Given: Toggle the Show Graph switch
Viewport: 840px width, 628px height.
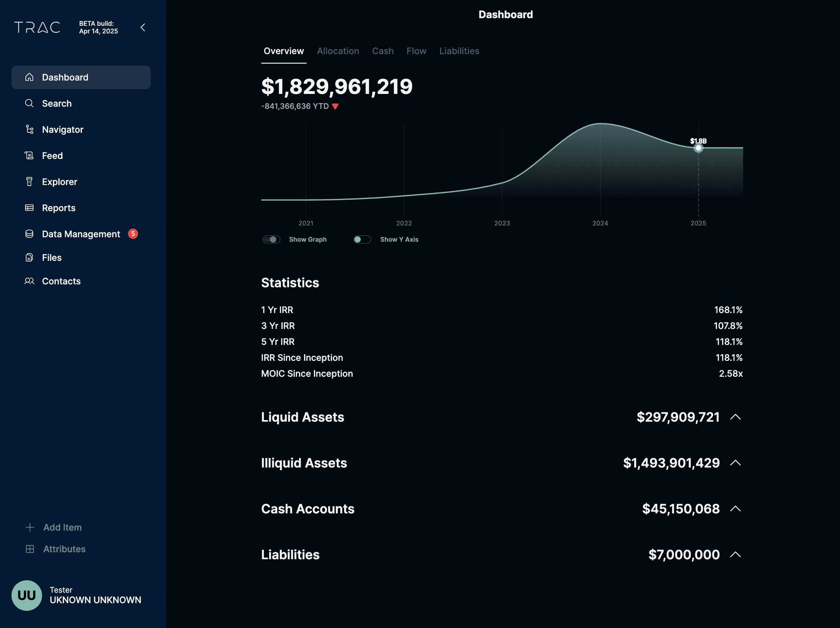Looking at the screenshot, I should tap(272, 239).
